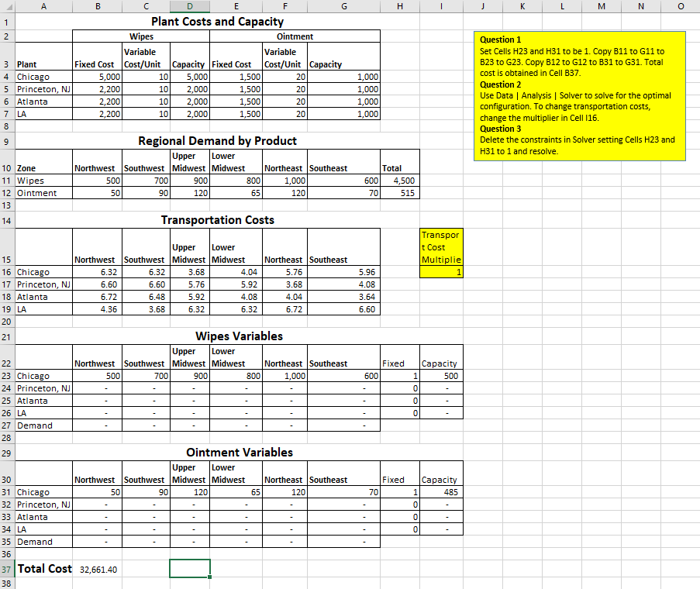Select column header D
Screen dimensions: 700x589
(x=189, y=6)
